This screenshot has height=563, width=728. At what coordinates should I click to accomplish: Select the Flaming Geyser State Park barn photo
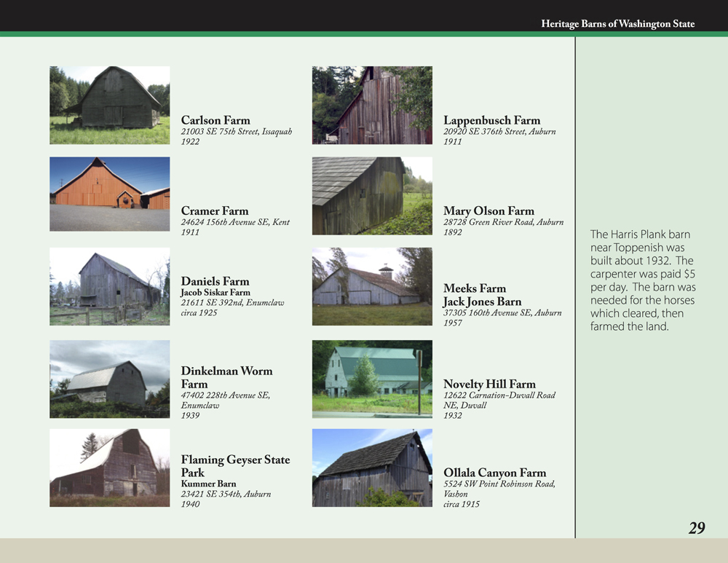(x=109, y=468)
